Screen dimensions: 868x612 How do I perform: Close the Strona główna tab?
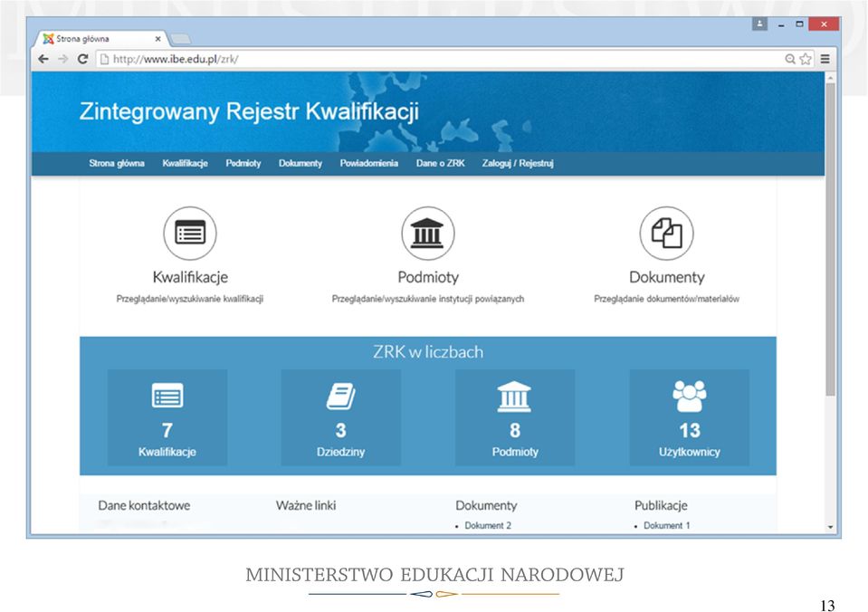pos(157,39)
